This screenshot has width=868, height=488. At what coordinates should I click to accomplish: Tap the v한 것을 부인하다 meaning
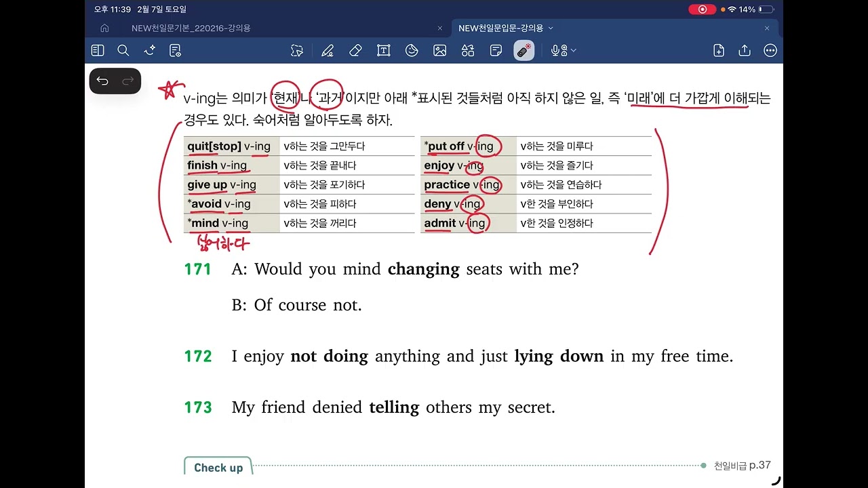(556, 204)
